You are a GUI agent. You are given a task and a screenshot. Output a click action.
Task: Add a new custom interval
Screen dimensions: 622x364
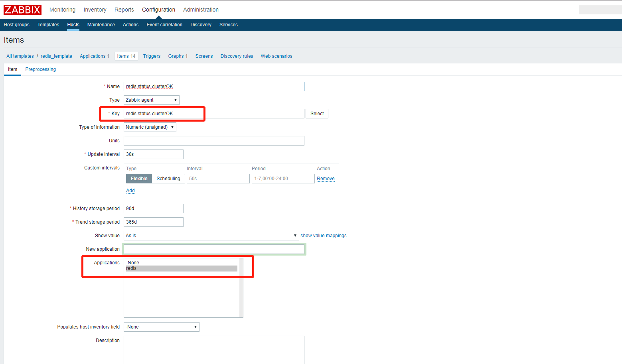pos(130,191)
